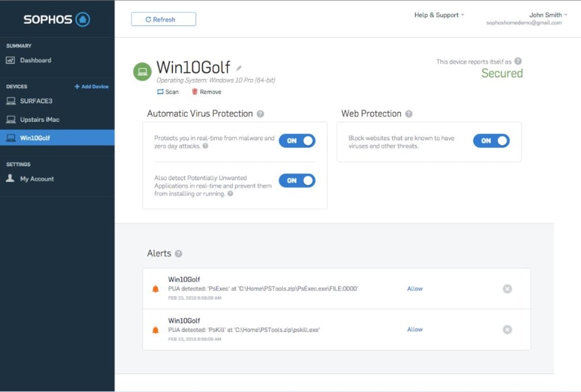The height and width of the screenshot is (392, 581).
Task: Click sophoshomedemo@gmail.com email text
Action: tap(524, 23)
